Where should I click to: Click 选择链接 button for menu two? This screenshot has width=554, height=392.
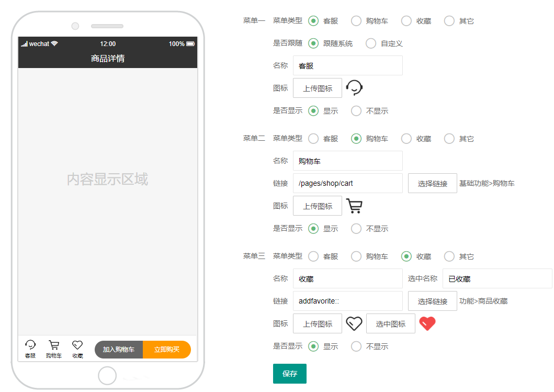tap(432, 184)
